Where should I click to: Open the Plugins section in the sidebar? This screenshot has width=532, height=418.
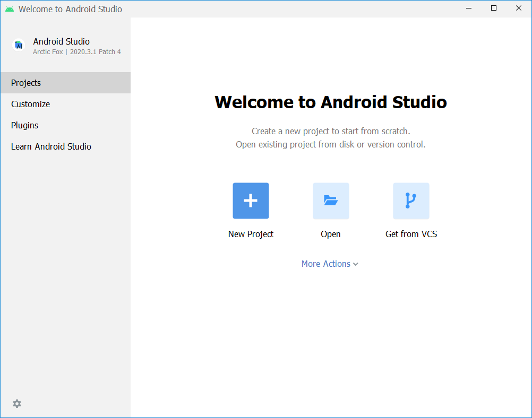click(x=24, y=125)
